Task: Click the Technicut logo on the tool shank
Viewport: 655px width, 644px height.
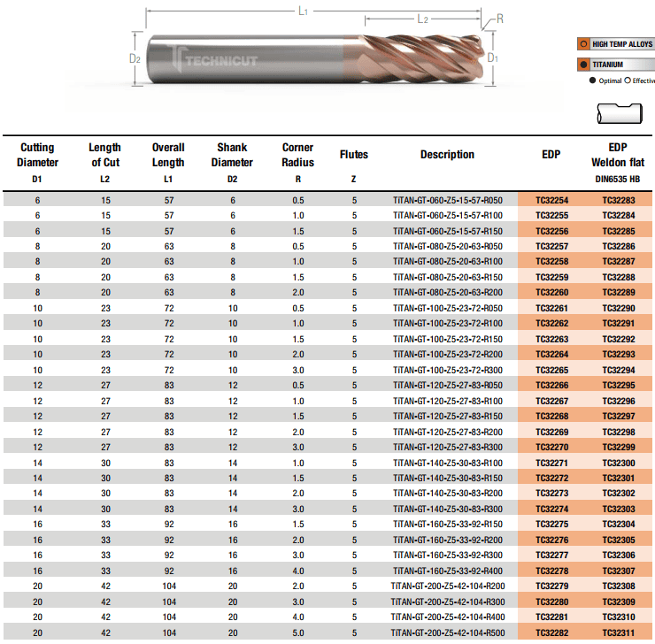Action: [x=214, y=59]
